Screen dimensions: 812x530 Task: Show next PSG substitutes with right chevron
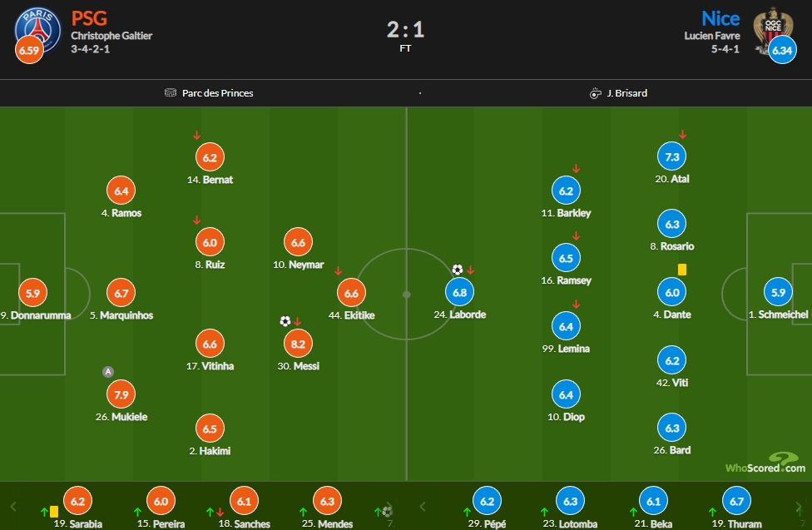(390, 507)
